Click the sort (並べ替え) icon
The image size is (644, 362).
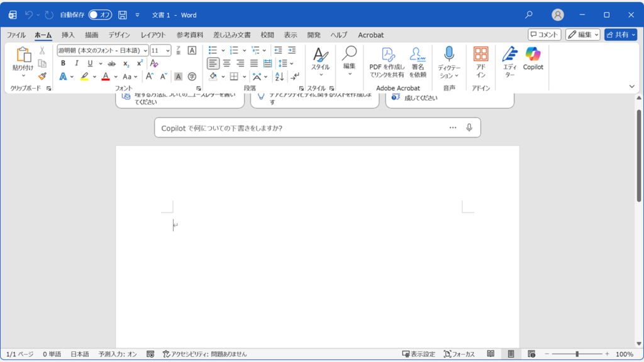pyautogui.click(x=280, y=76)
